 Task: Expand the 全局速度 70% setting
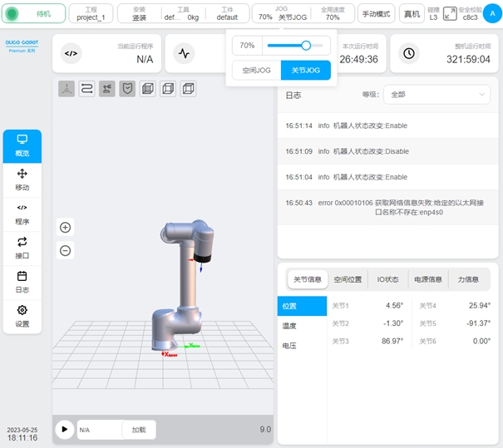pyautogui.click(x=333, y=13)
